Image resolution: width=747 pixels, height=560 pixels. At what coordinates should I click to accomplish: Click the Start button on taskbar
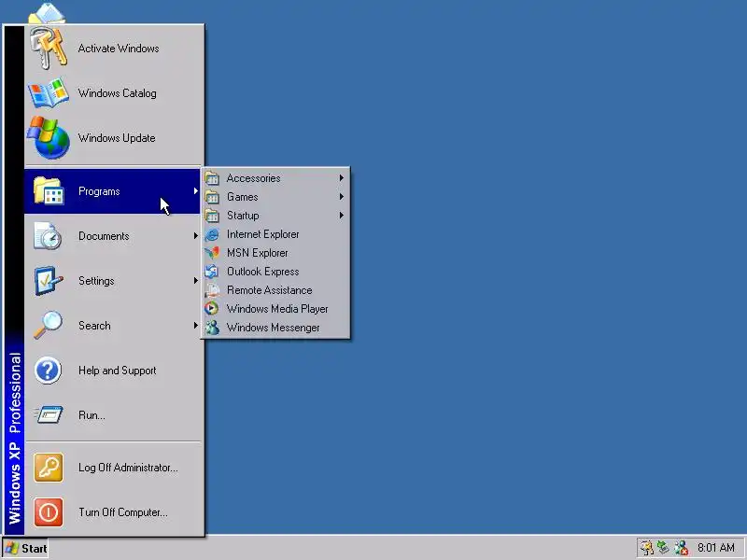point(26,549)
